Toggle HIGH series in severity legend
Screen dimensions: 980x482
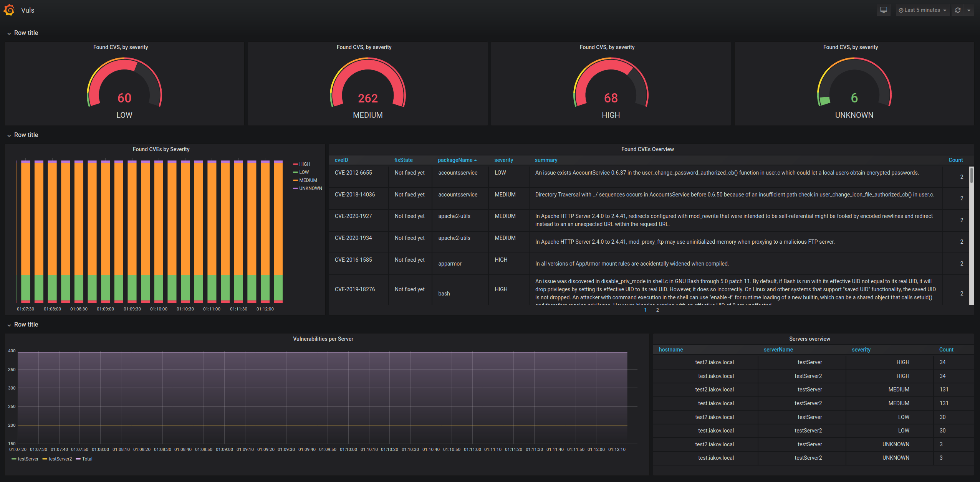(x=305, y=164)
